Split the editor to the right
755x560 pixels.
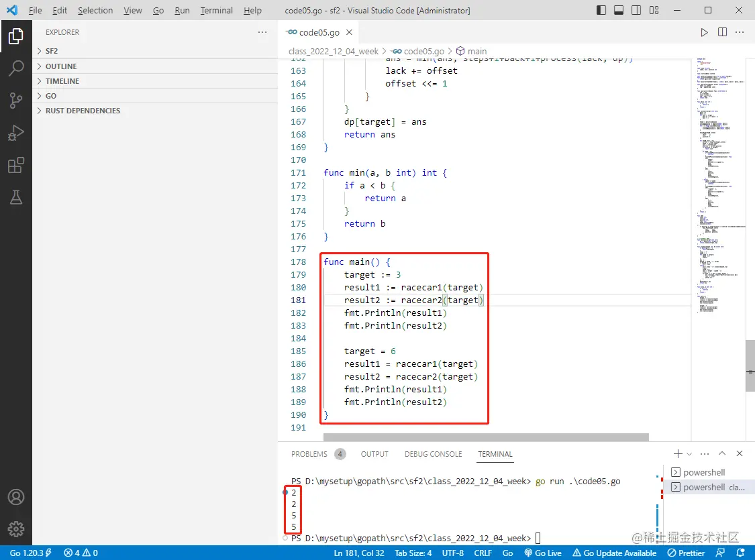(x=722, y=32)
